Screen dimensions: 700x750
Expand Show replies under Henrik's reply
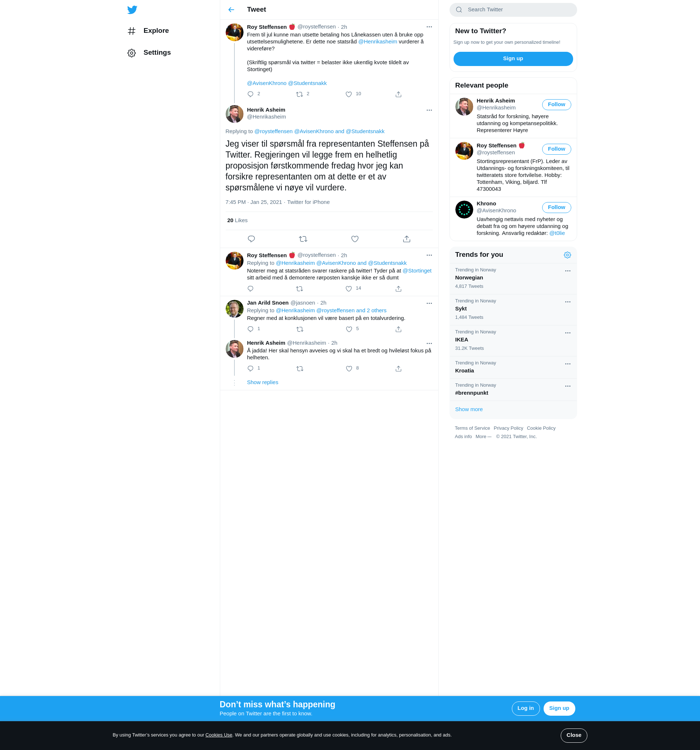(262, 383)
